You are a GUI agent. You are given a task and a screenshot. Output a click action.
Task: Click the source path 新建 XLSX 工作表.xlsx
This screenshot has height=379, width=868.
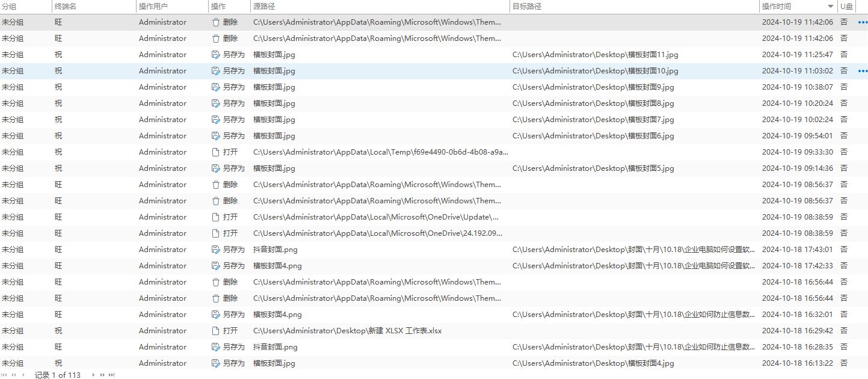click(x=348, y=331)
